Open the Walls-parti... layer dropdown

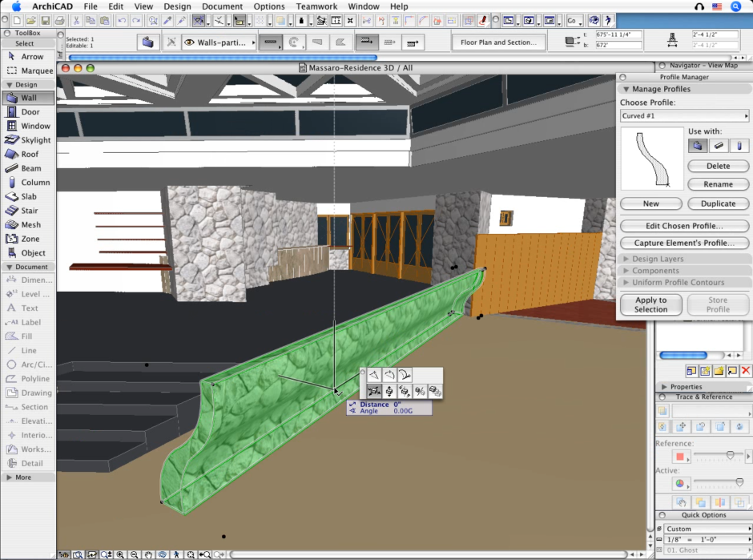pyautogui.click(x=219, y=42)
